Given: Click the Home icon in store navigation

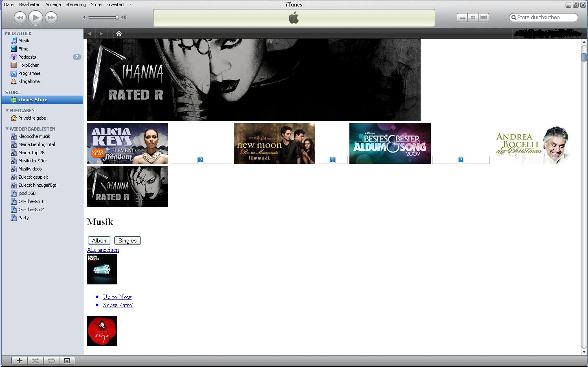Looking at the screenshot, I should (119, 33).
